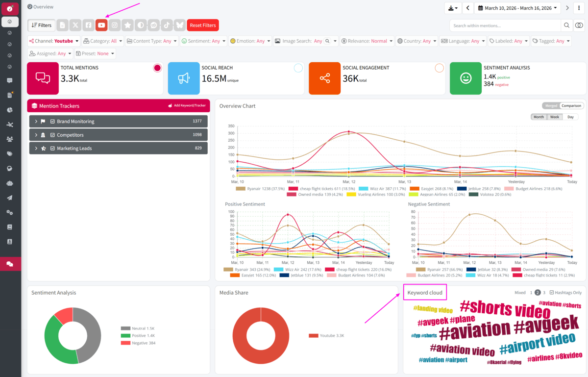Switch overview chart to Merged
The image size is (588, 377).
click(x=551, y=105)
